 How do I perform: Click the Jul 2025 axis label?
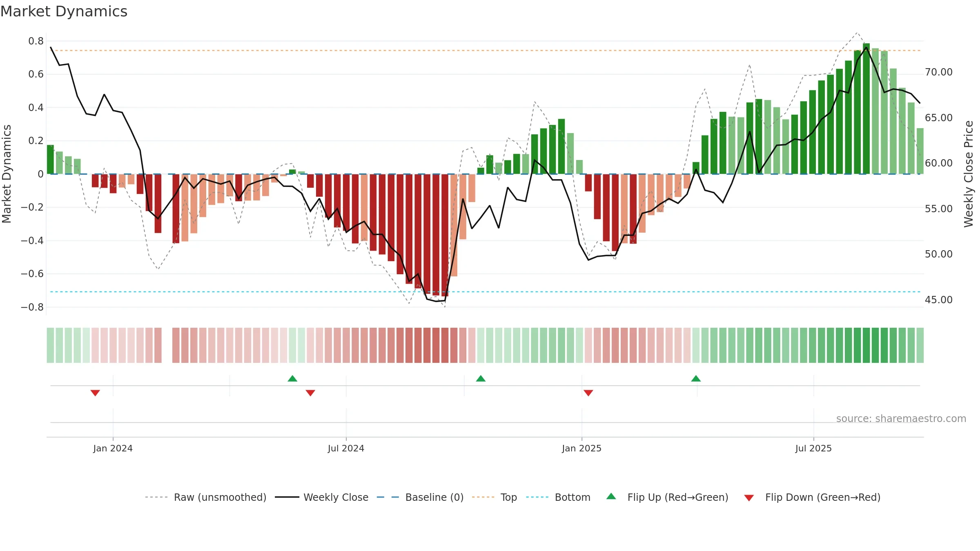(813, 449)
